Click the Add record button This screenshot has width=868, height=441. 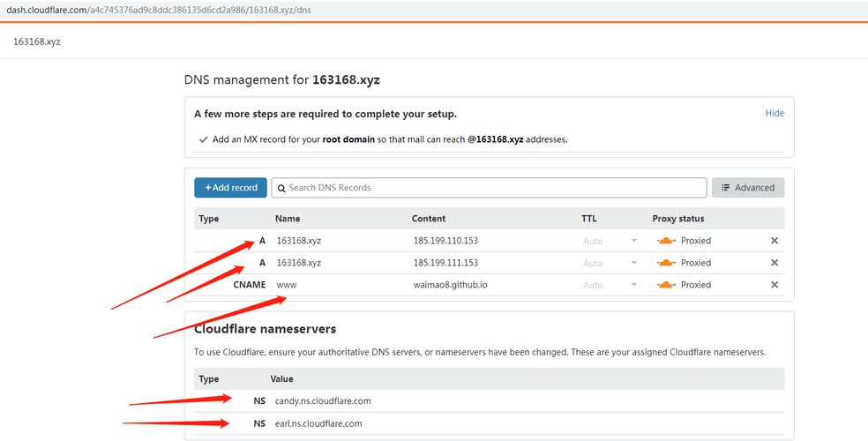[x=230, y=188]
